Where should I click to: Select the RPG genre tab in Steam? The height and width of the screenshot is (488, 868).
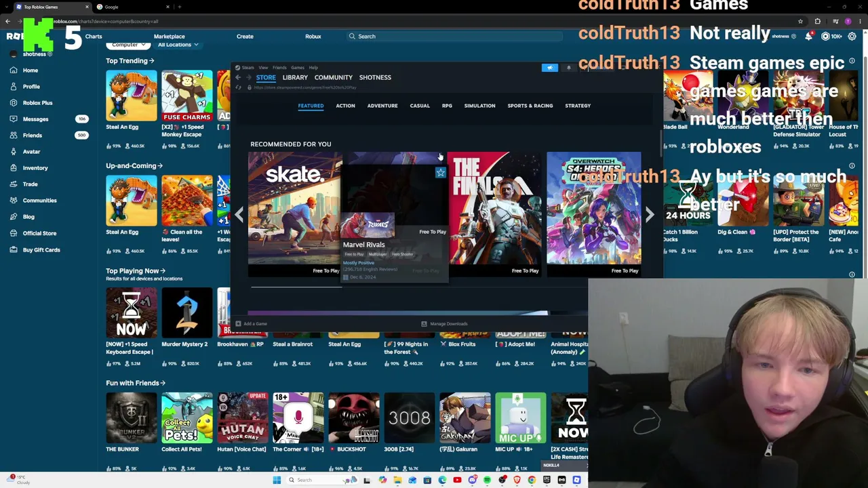click(x=447, y=106)
